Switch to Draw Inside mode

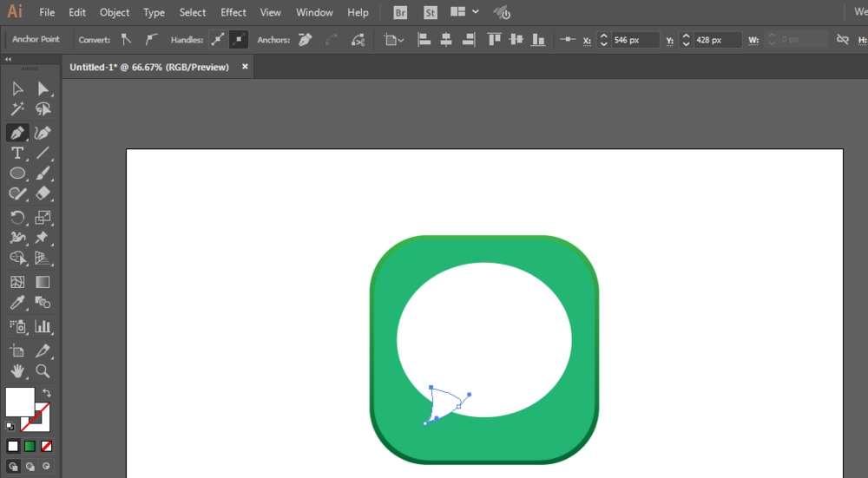(x=47, y=467)
